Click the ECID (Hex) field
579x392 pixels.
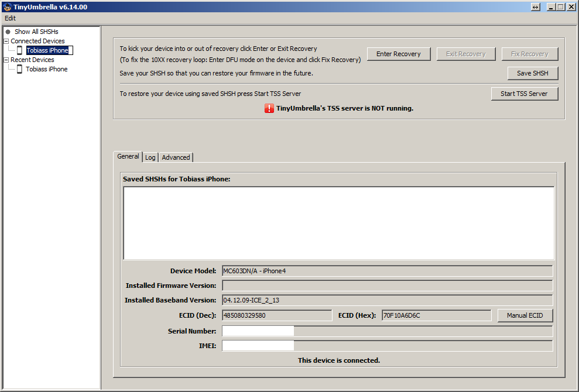coord(437,315)
